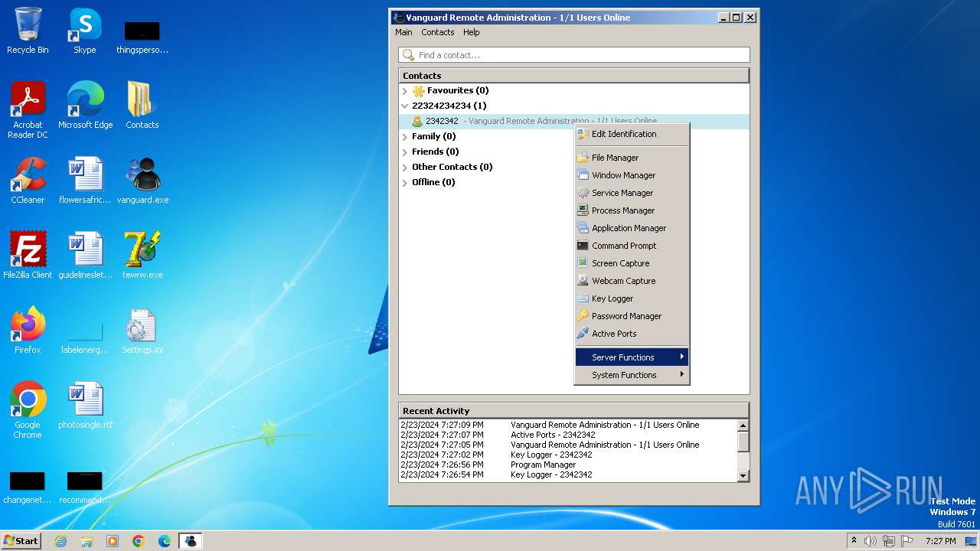This screenshot has width=980, height=551.
Task: Show hidden tray icons arrow
Action: click(854, 540)
